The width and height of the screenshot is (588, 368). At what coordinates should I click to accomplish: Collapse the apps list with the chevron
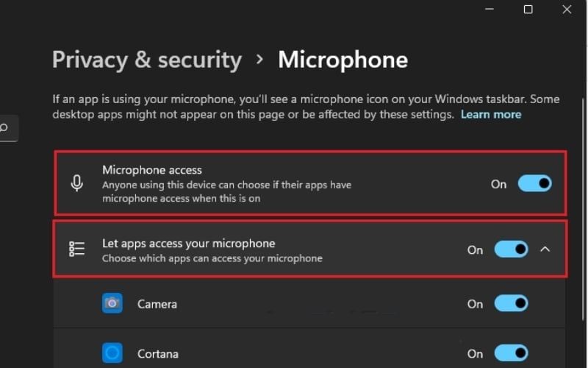(545, 250)
